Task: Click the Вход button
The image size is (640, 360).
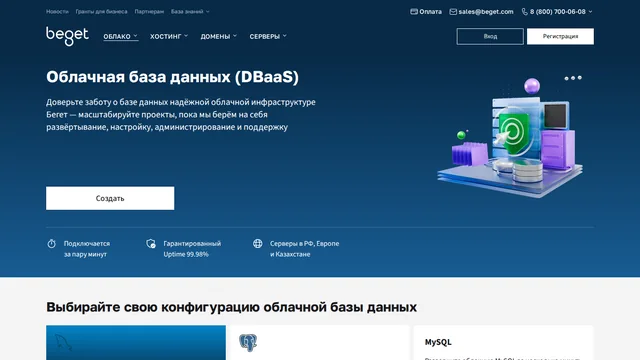Action: pos(490,36)
